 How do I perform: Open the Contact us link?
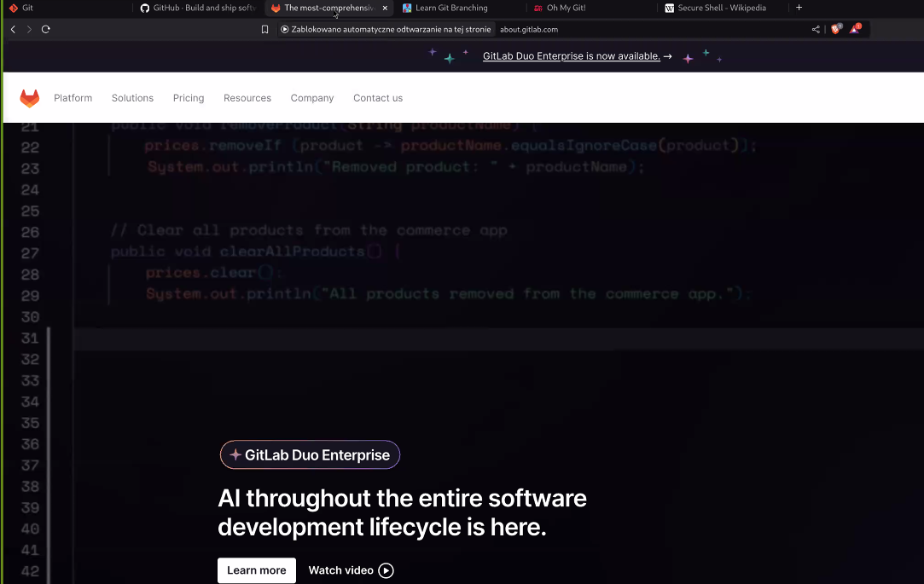click(378, 98)
